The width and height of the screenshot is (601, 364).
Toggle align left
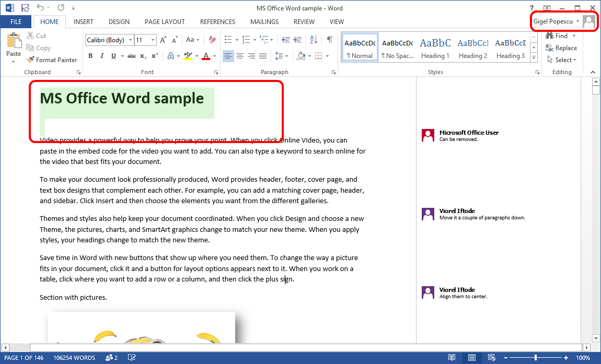pos(228,56)
